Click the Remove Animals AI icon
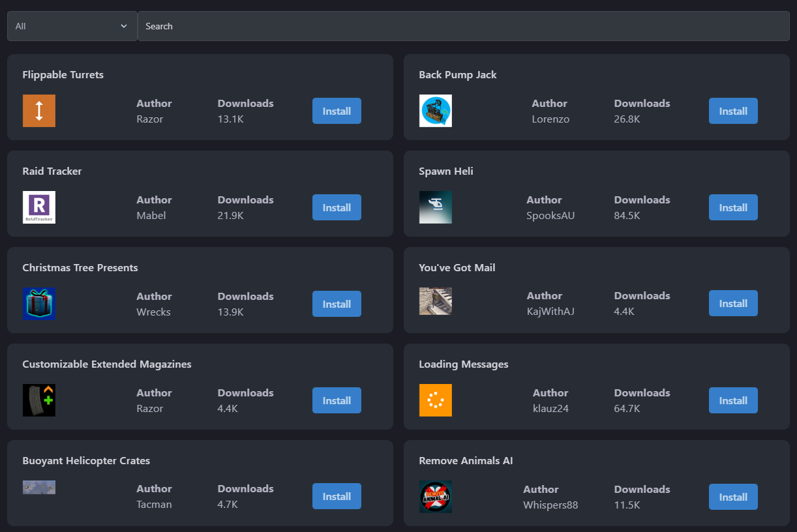This screenshot has height=532, width=797. coord(435,497)
